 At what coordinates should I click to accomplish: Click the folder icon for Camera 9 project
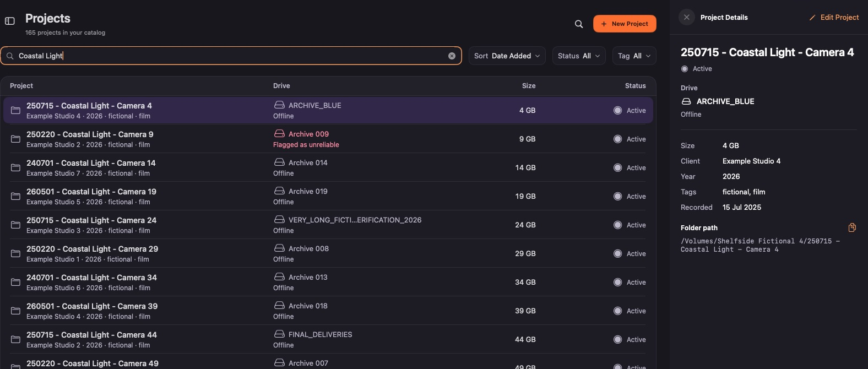pyautogui.click(x=16, y=139)
